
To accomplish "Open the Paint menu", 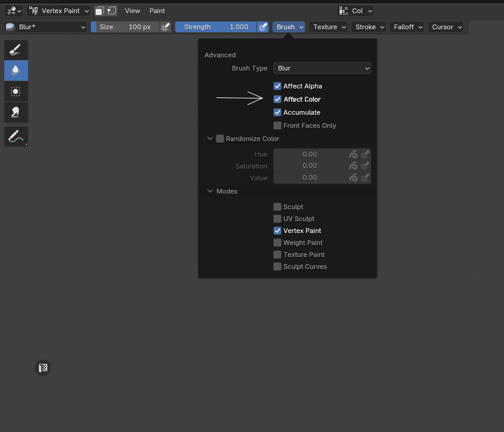I will [157, 11].
